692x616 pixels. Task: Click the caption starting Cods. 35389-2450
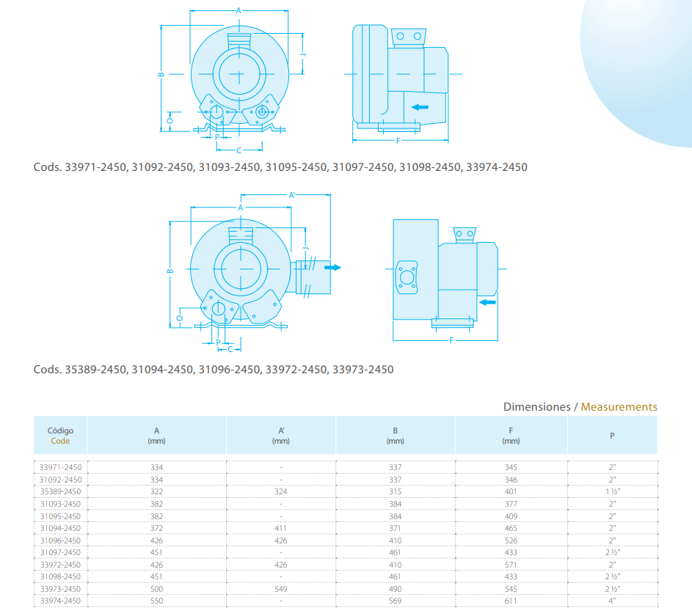tap(214, 370)
